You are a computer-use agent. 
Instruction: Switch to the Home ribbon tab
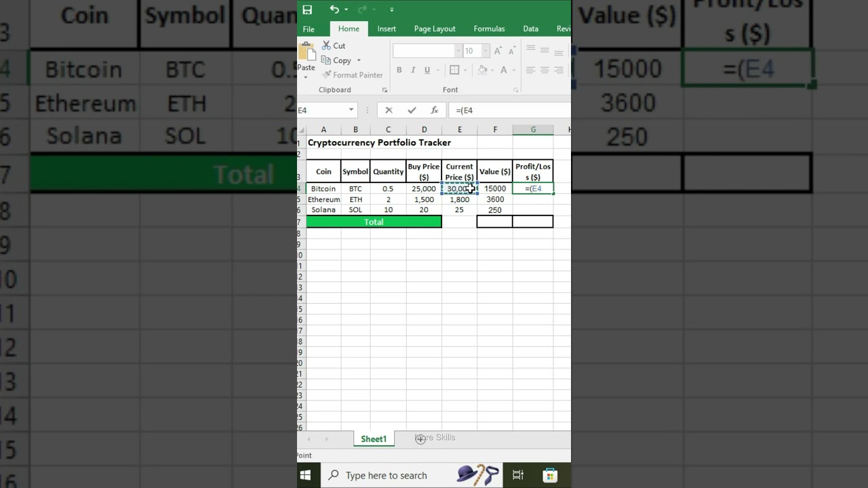pyautogui.click(x=349, y=28)
